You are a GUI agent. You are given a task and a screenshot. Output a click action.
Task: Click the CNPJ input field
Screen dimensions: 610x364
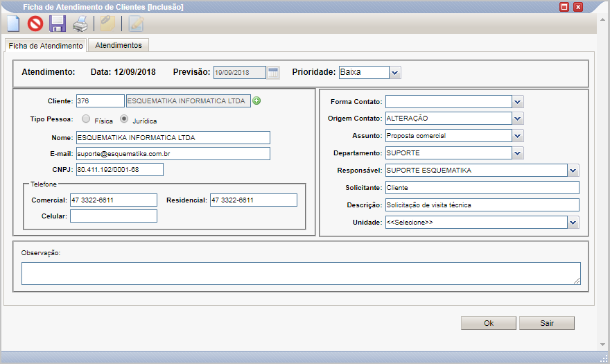click(120, 169)
